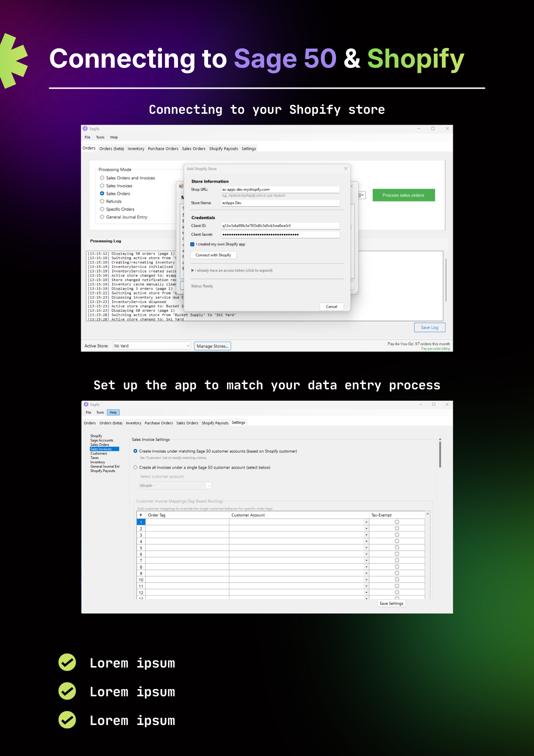This screenshot has width=534, height=756.
Task: Click the Process sales orders button
Action: (404, 195)
